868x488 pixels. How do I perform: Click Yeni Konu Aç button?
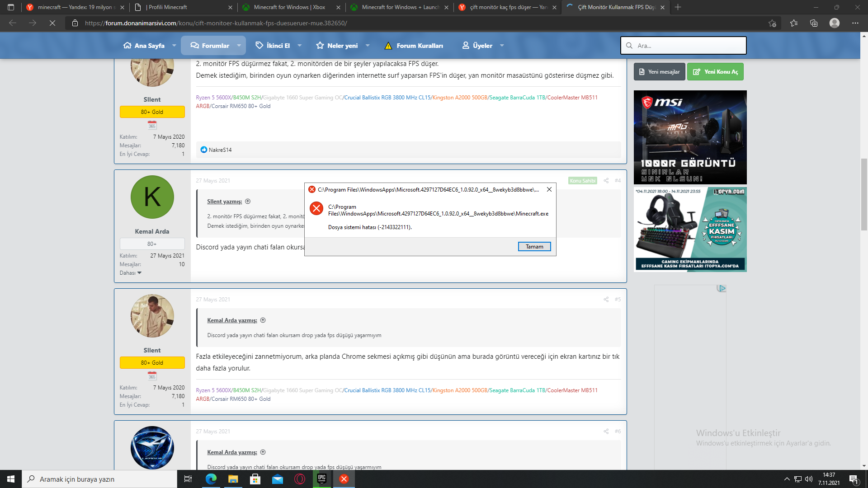pos(715,72)
